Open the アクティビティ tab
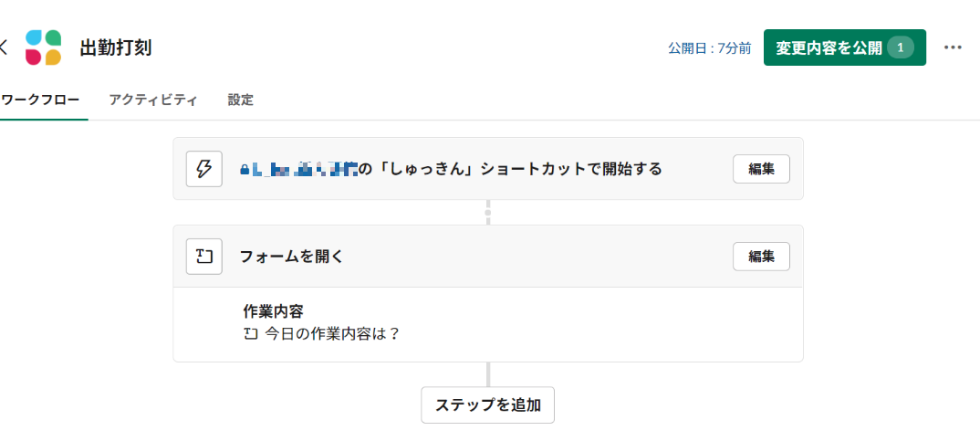 click(x=153, y=100)
